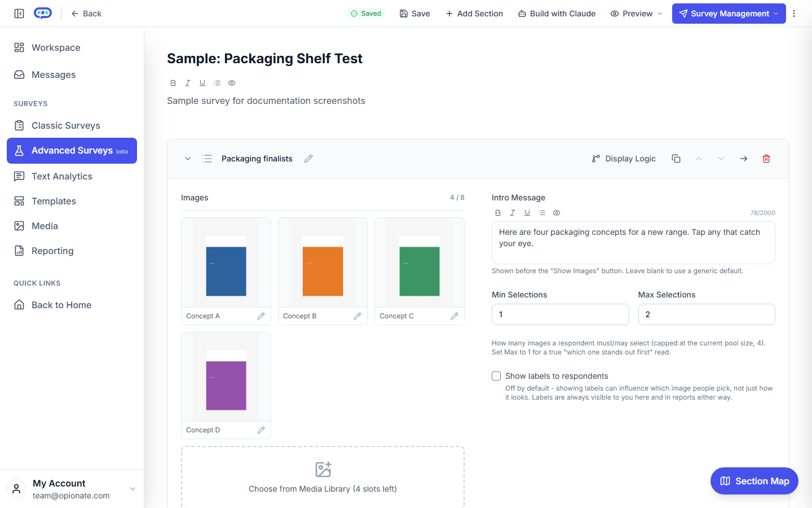
Task: Edit the Concept A label
Action: (261, 316)
